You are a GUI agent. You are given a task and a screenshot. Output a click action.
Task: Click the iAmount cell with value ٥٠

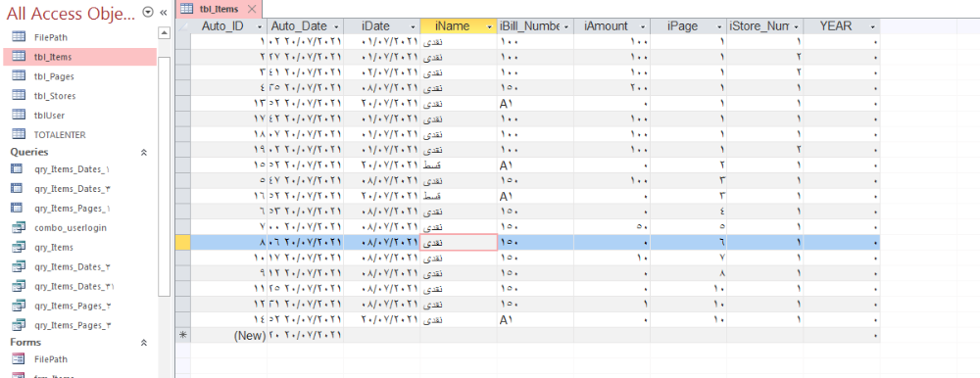(612, 227)
